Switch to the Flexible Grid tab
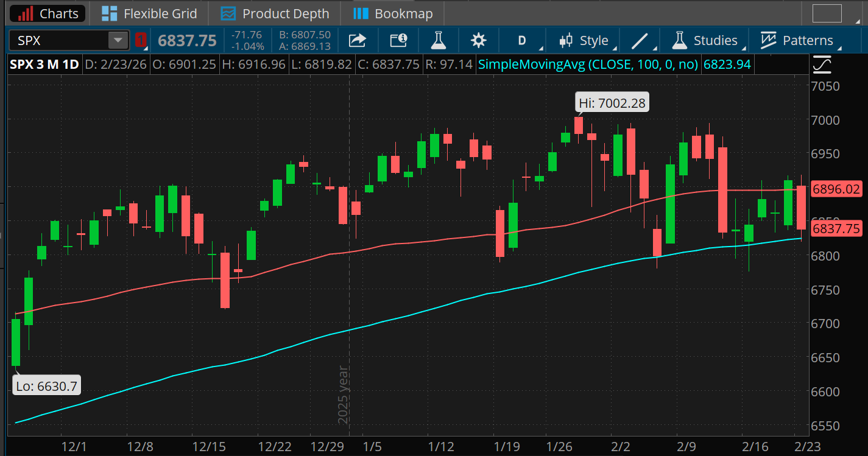The image size is (868, 456). tap(149, 13)
